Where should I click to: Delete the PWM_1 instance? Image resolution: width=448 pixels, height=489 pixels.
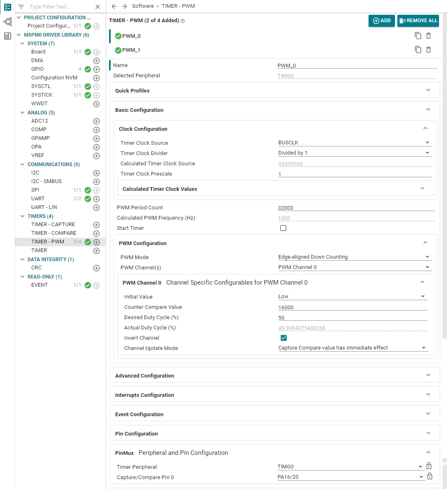428,50
